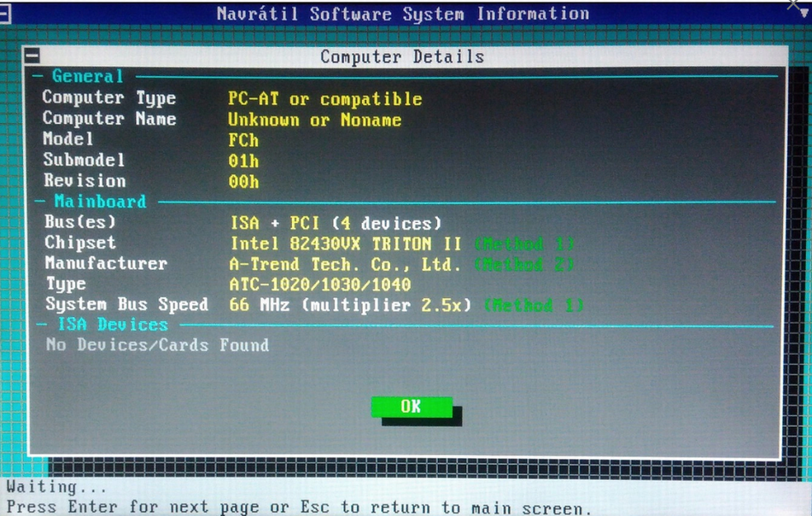Click the green OK button
Image resolution: width=812 pixels, height=516 pixels.
coord(412,407)
